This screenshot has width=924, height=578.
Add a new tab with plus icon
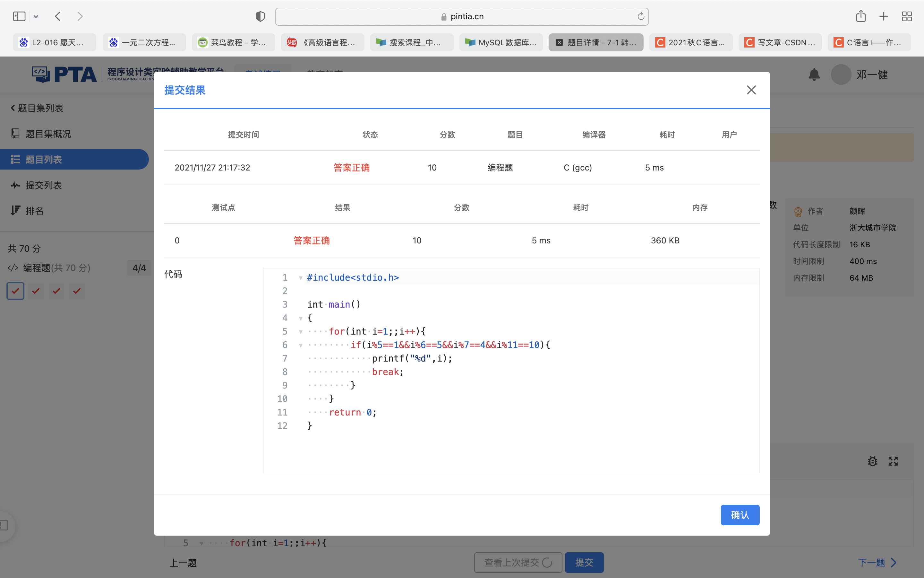[884, 16]
